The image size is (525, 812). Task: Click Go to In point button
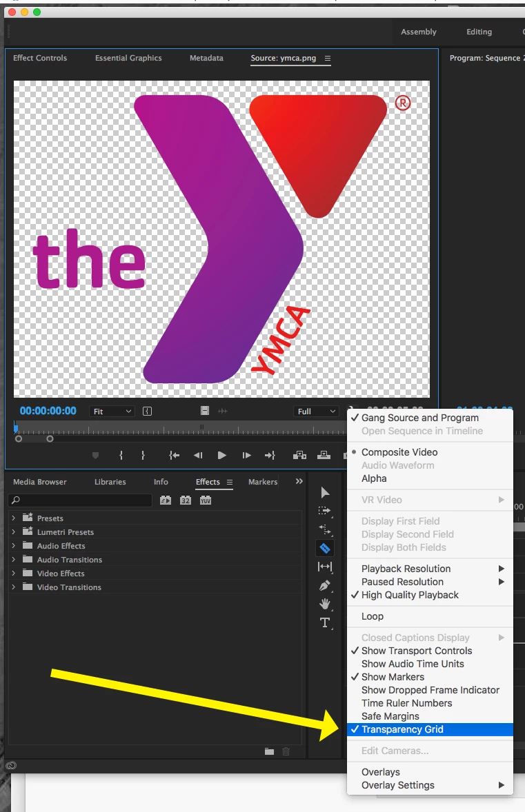coord(174,455)
